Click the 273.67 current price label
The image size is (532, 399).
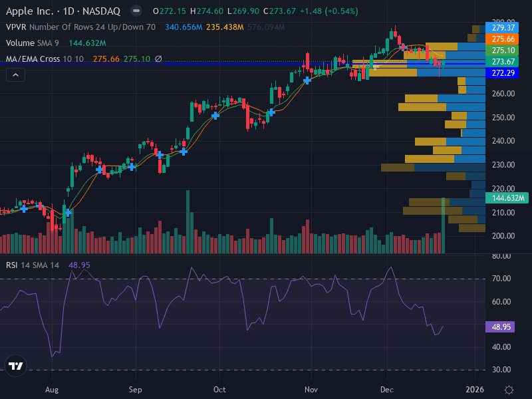point(502,61)
